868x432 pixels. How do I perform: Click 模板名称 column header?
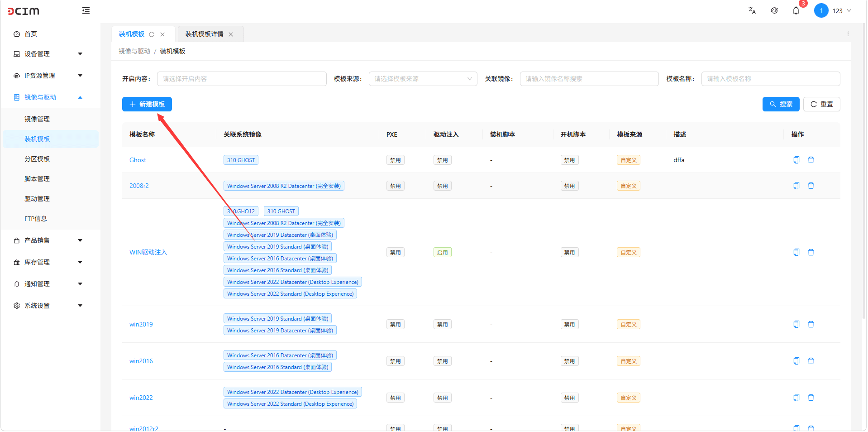tap(142, 134)
